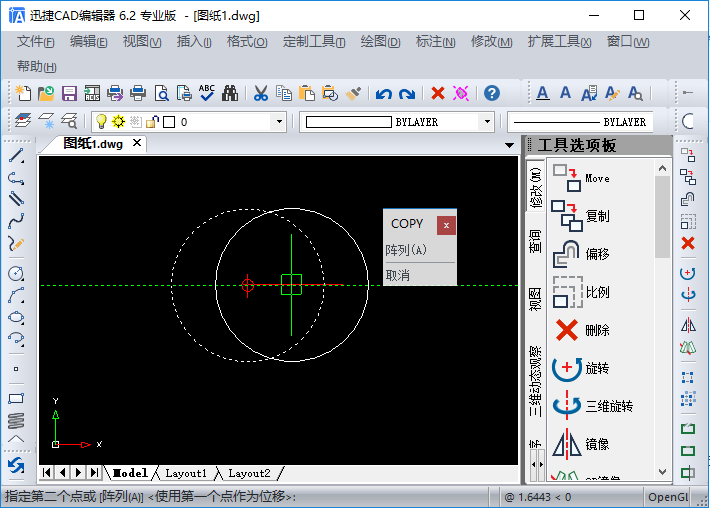The height and width of the screenshot is (510, 710).
Task: Open 文件(F) menu
Action: coord(35,42)
